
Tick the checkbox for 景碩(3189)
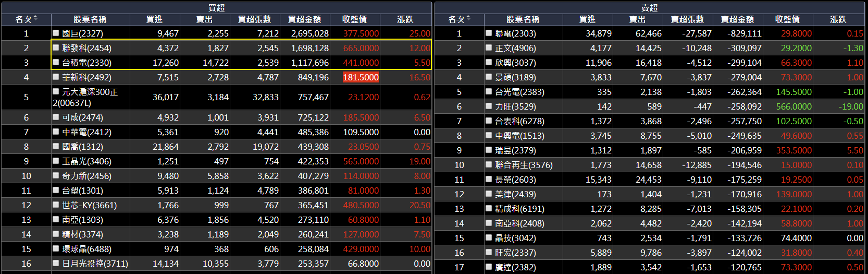[x=489, y=77]
